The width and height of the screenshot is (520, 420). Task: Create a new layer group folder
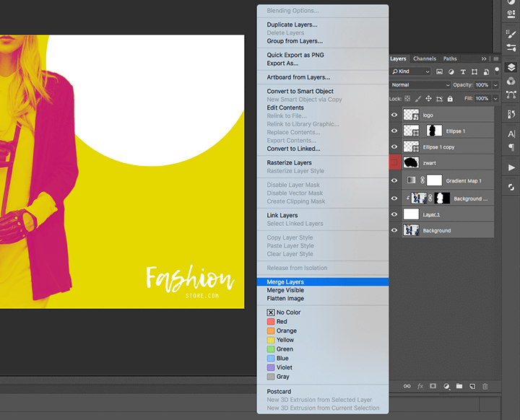(459, 386)
